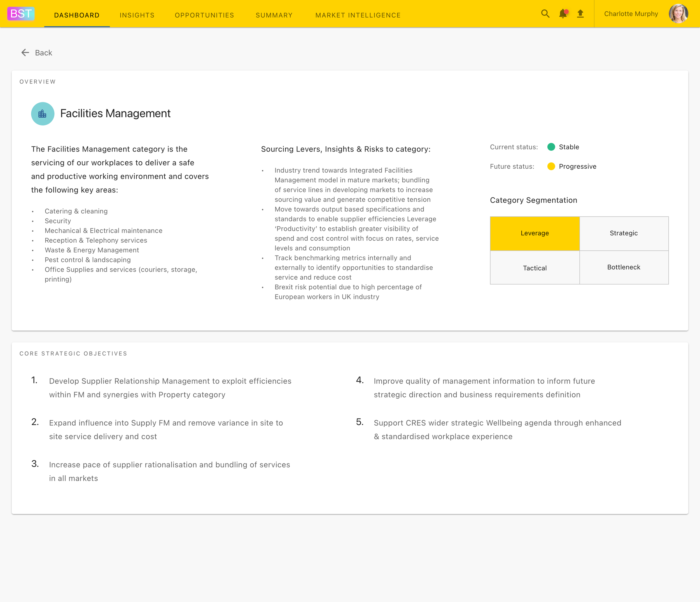Click the back arrow icon

[25, 52]
